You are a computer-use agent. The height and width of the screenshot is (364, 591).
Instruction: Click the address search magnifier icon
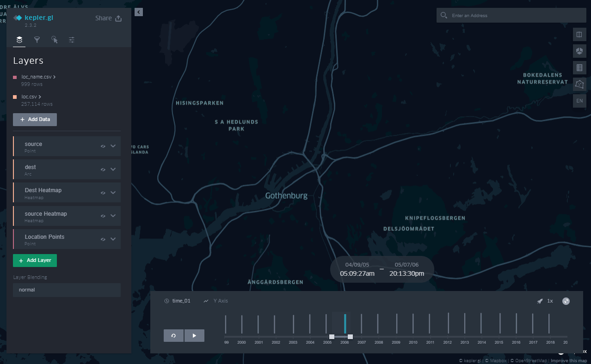(444, 15)
